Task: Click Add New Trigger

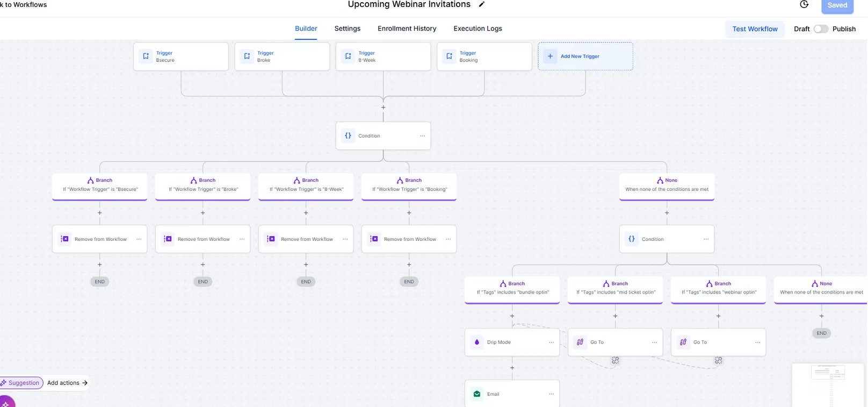Action: (585, 56)
